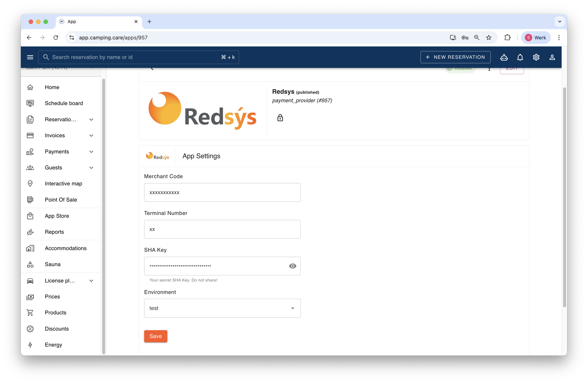This screenshot has height=383, width=588.
Task: Open App Store in the sidebar
Action: point(57,216)
